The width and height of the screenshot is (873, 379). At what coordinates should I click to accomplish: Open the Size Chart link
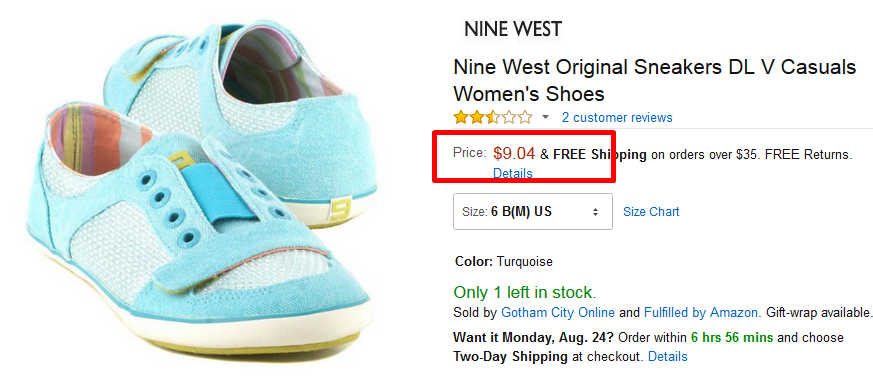point(651,211)
